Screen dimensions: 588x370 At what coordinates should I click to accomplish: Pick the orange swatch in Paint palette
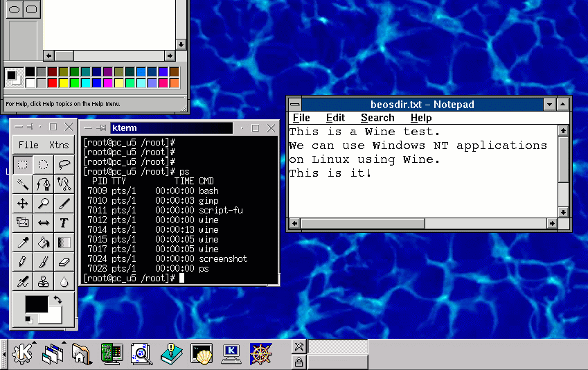pyautogui.click(x=175, y=82)
